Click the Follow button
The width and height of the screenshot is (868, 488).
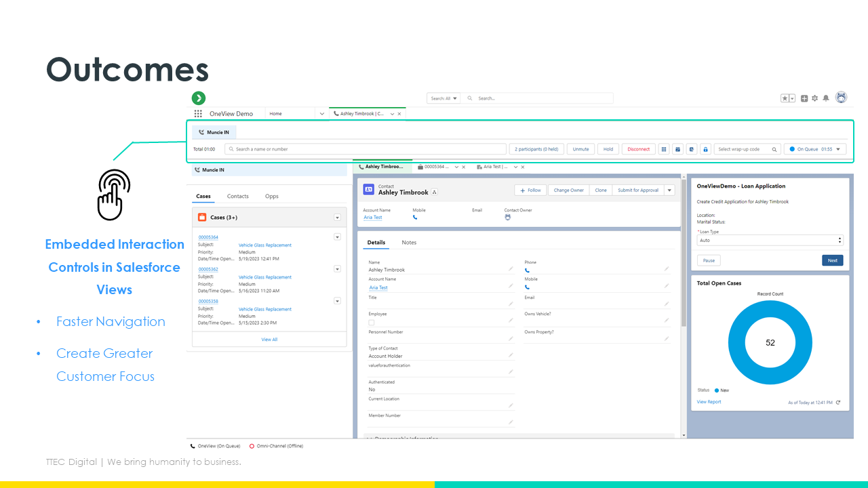pos(531,190)
